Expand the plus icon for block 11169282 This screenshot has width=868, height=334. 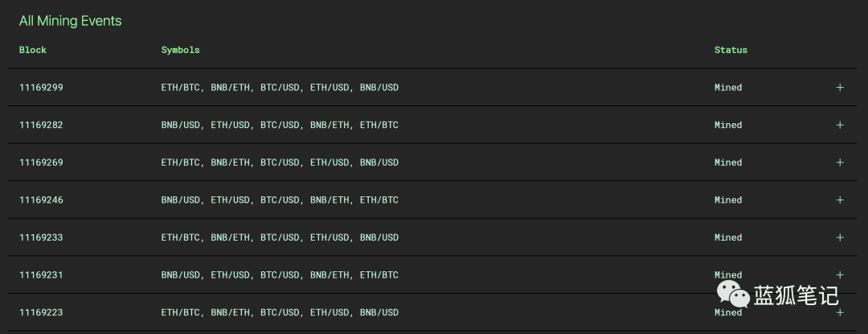(x=840, y=126)
